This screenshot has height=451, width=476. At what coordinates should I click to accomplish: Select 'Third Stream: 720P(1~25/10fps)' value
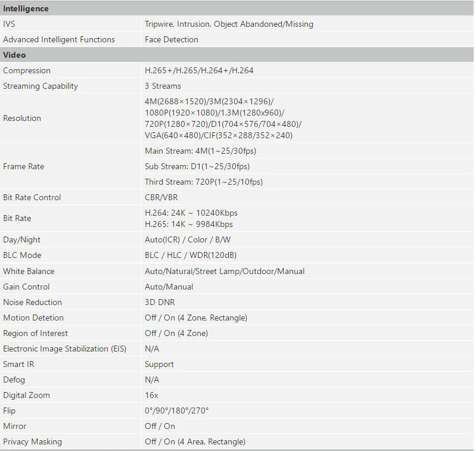click(204, 182)
